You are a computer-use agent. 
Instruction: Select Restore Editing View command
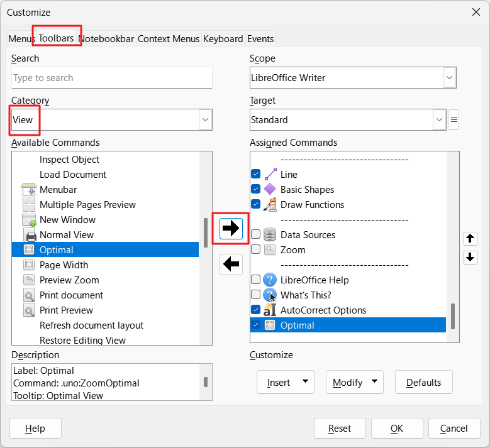point(105,340)
